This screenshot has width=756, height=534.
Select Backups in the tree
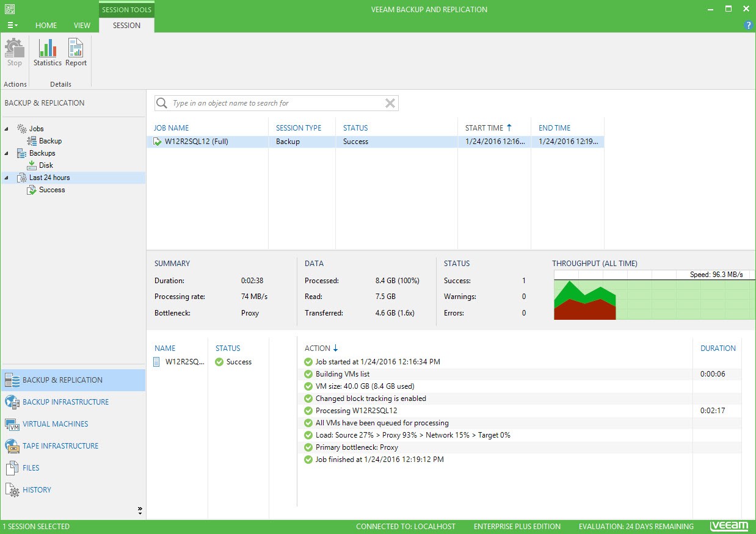point(42,153)
